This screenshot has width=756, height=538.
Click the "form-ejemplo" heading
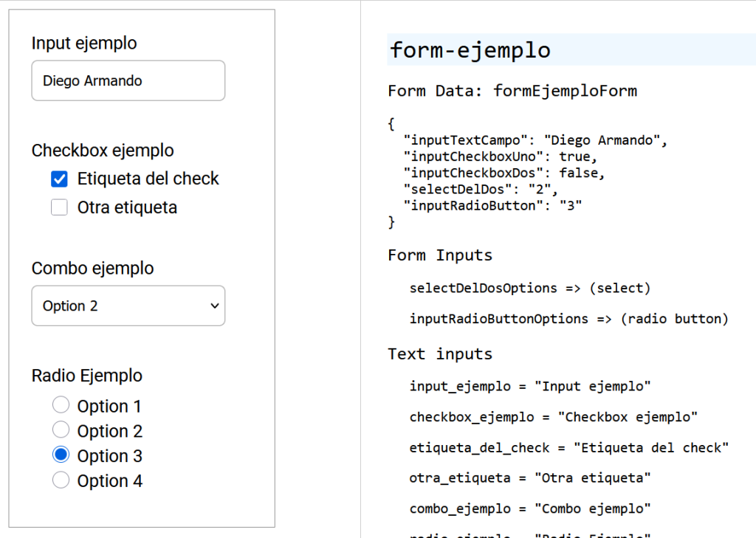click(x=470, y=50)
